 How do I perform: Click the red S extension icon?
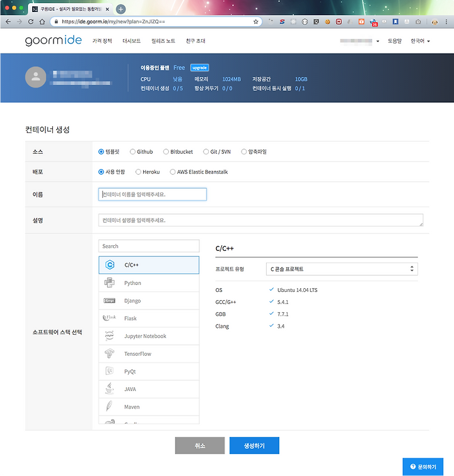[282, 21]
